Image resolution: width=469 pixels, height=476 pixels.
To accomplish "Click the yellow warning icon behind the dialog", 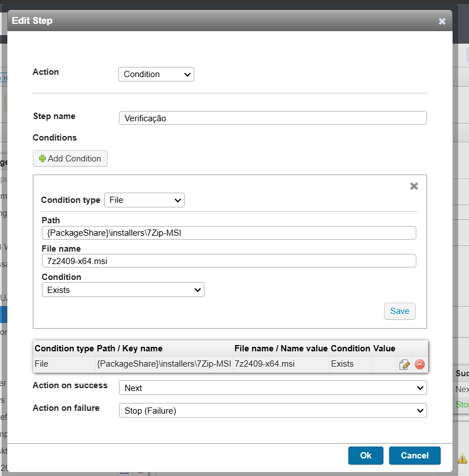I will (x=462, y=458).
